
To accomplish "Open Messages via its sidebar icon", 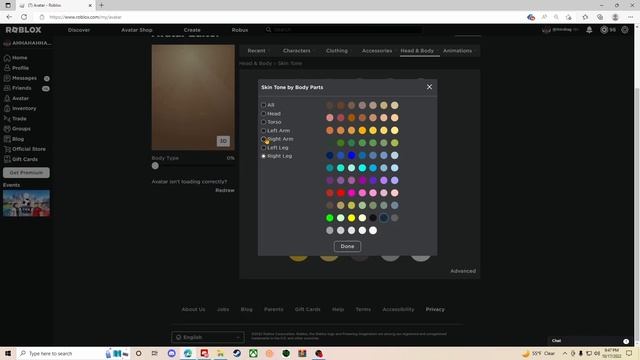I will pyautogui.click(x=7, y=78).
